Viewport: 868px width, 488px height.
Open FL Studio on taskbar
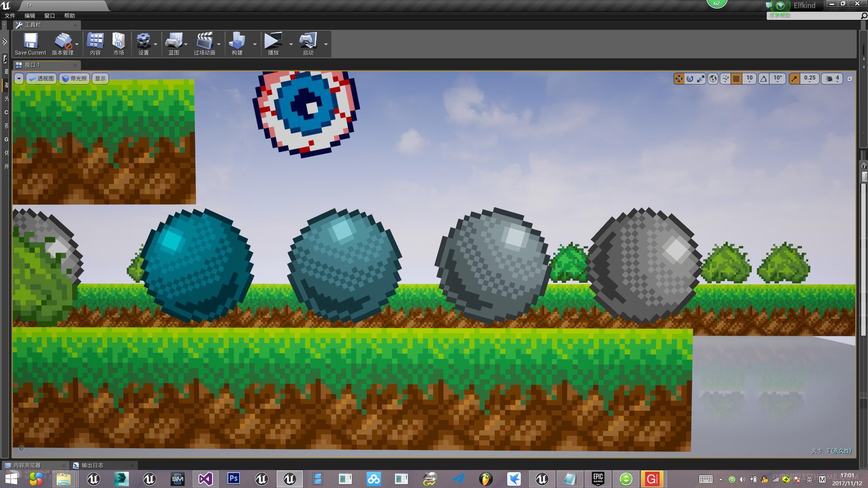486,479
